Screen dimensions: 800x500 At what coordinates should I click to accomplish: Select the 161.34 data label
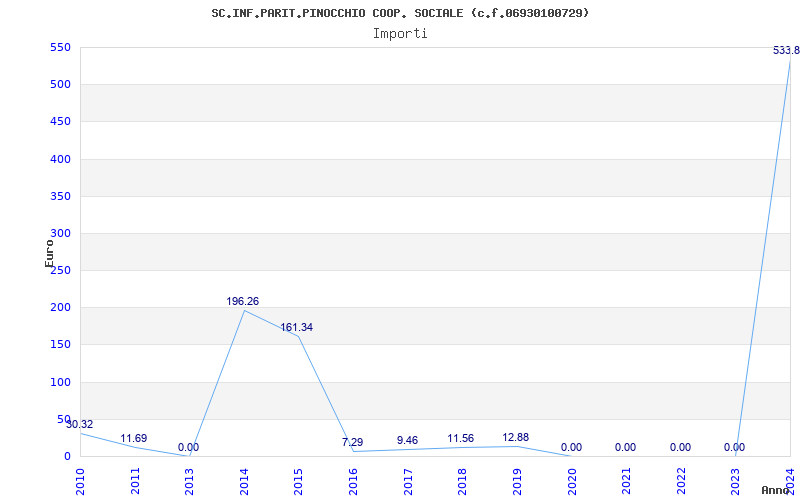pos(296,328)
